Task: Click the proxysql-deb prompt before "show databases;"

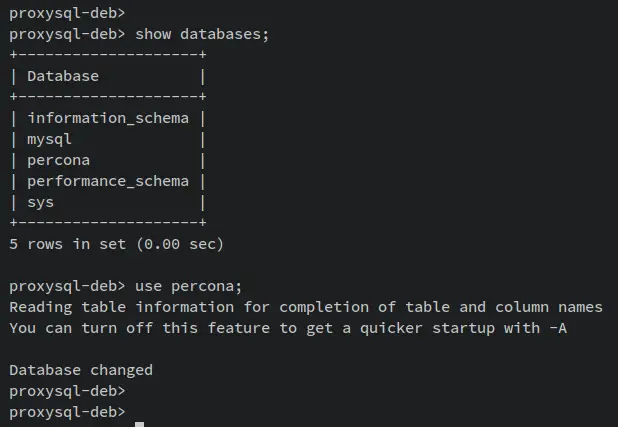Action: [67, 34]
